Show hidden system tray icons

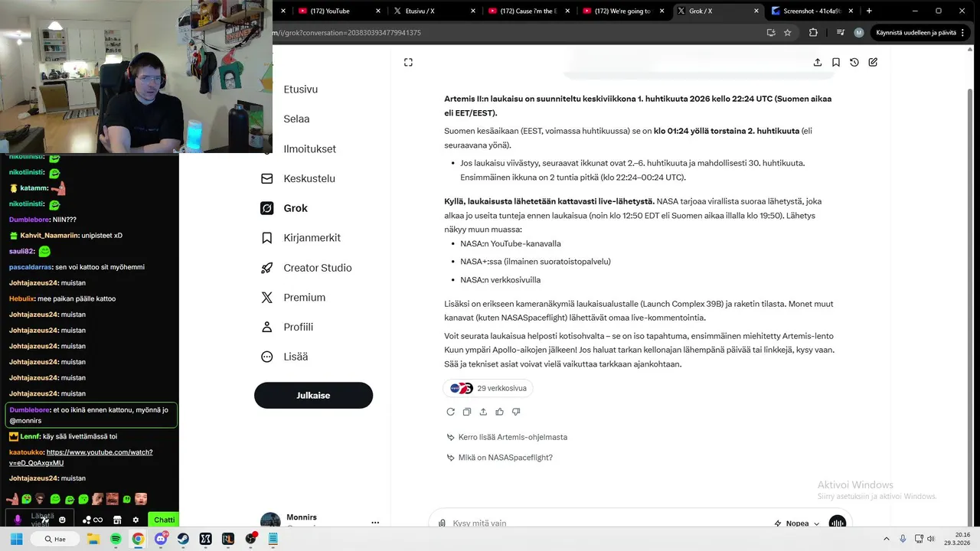click(x=887, y=539)
